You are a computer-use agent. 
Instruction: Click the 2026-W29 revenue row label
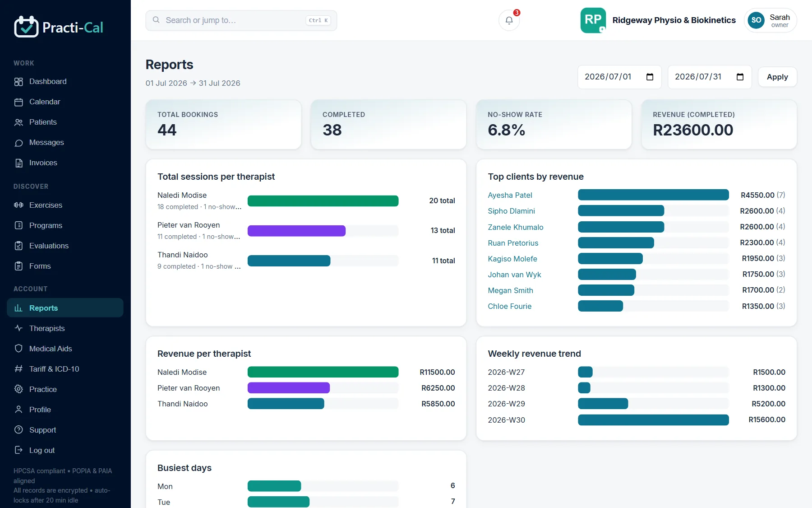(506, 404)
